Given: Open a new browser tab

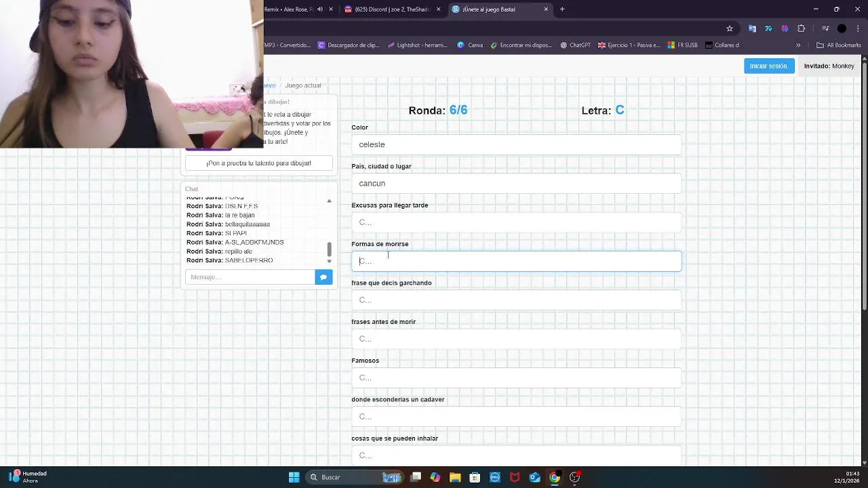Looking at the screenshot, I should tap(562, 9).
